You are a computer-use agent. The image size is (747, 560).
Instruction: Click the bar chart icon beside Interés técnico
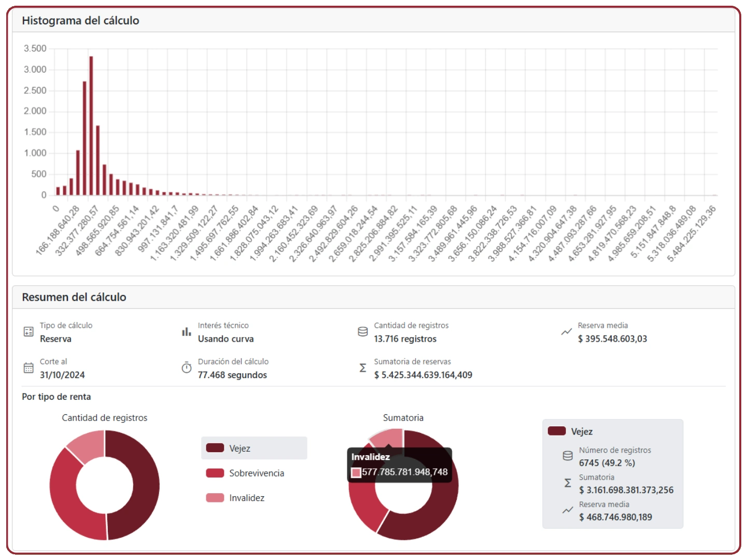click(187, 332)
